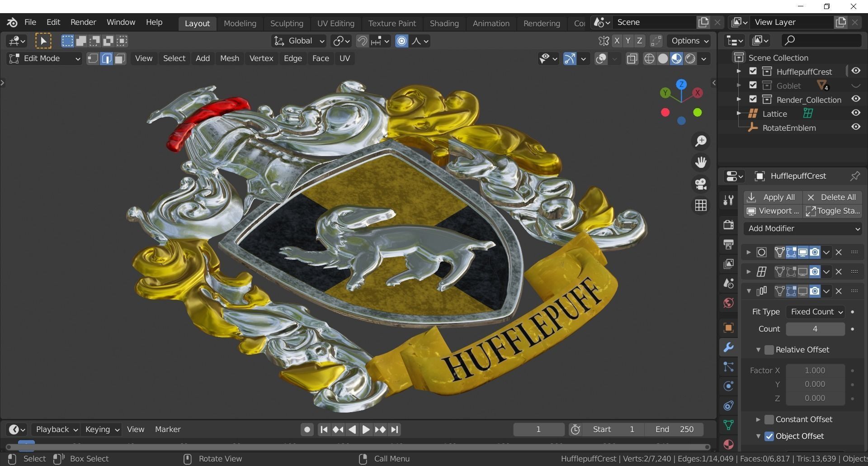Switch orthographic/perspective grid icon
868x466 pixels.
pos(701,205)
